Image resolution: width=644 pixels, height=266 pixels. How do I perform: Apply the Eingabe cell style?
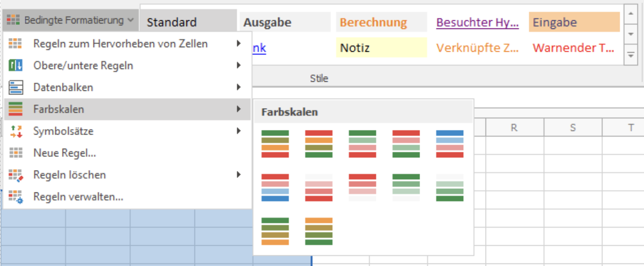tap(574, 22)
